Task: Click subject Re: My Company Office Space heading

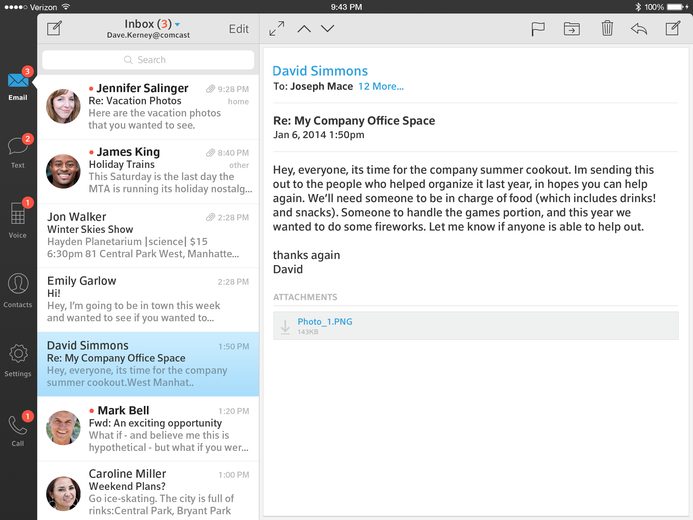Action: [354, 121]
